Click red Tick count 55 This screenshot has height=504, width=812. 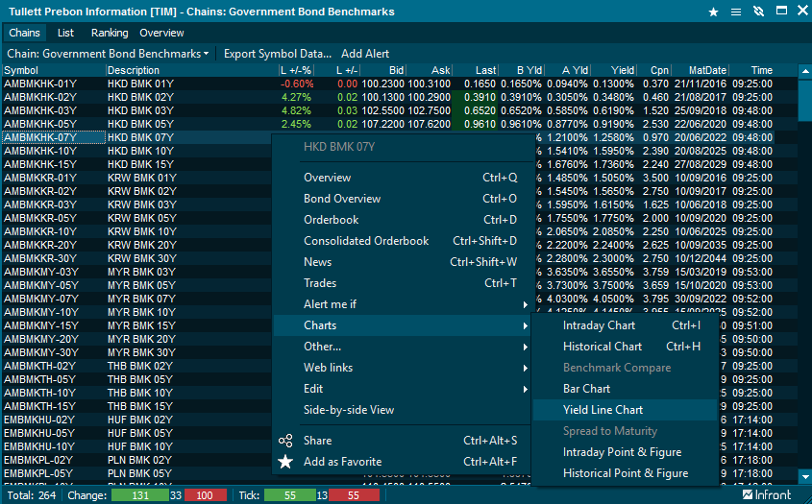(x=354, y=495)
